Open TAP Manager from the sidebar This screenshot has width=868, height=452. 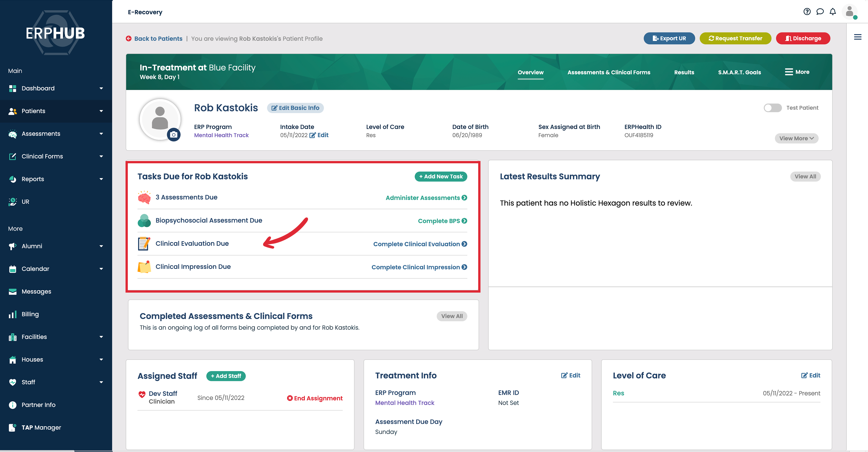[41, 427]
